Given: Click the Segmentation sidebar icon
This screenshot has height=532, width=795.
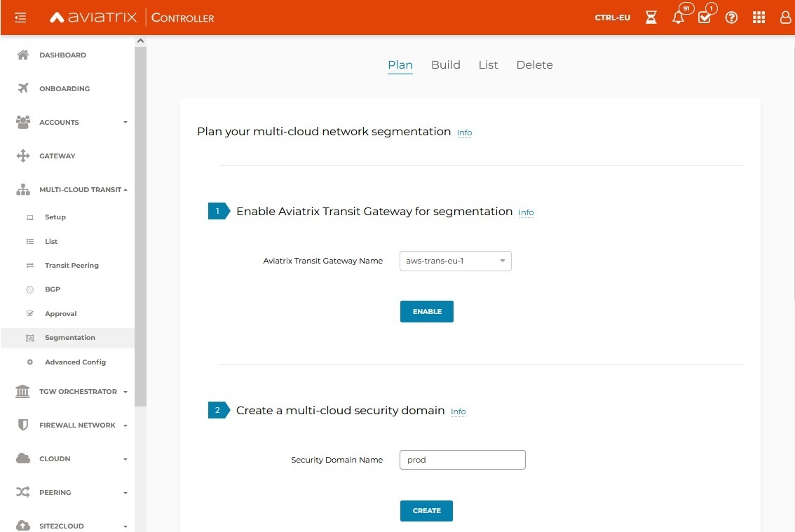Looking at the screenshot, I should [30, 338].
